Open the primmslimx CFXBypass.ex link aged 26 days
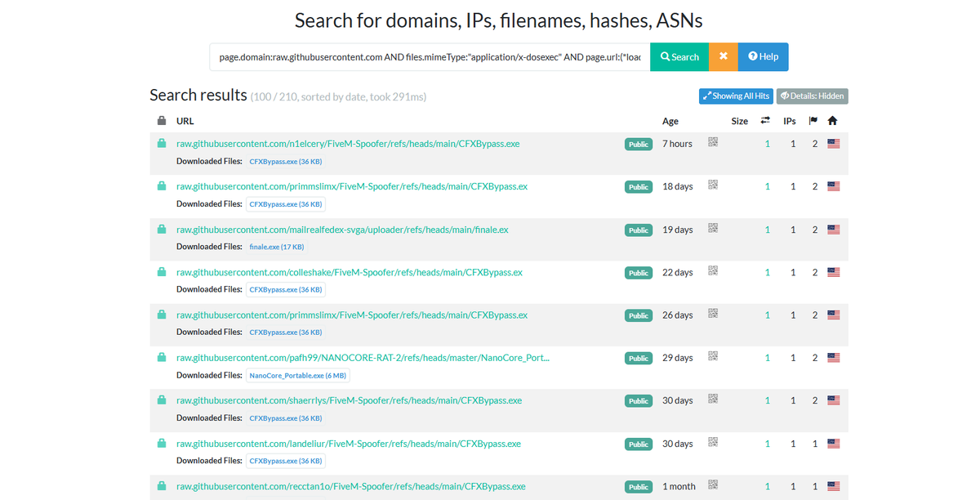 coord(352,315)
